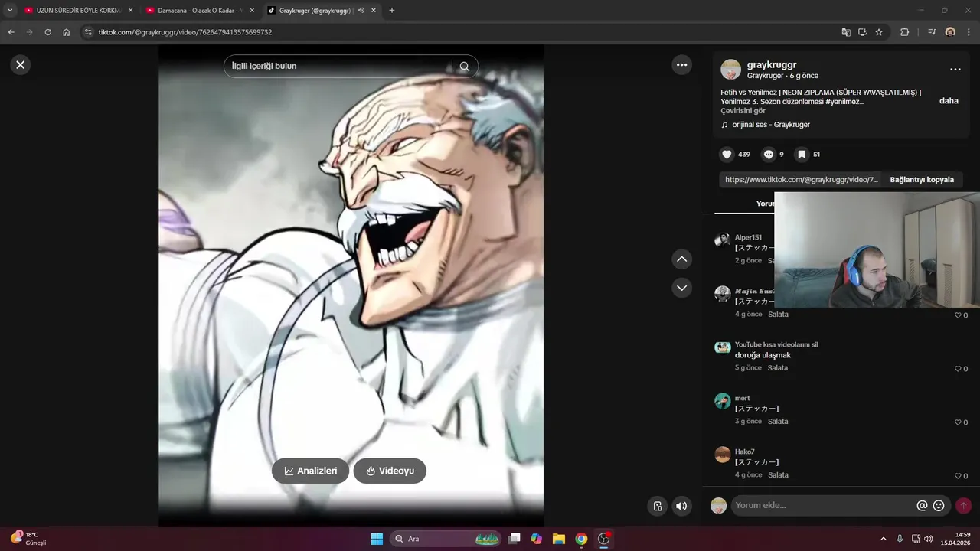Switch to UZUN SÜREDİR BÖYLE KORKM YouTube tab
This screenshot has width=980, height=551.
pos(78,11)
